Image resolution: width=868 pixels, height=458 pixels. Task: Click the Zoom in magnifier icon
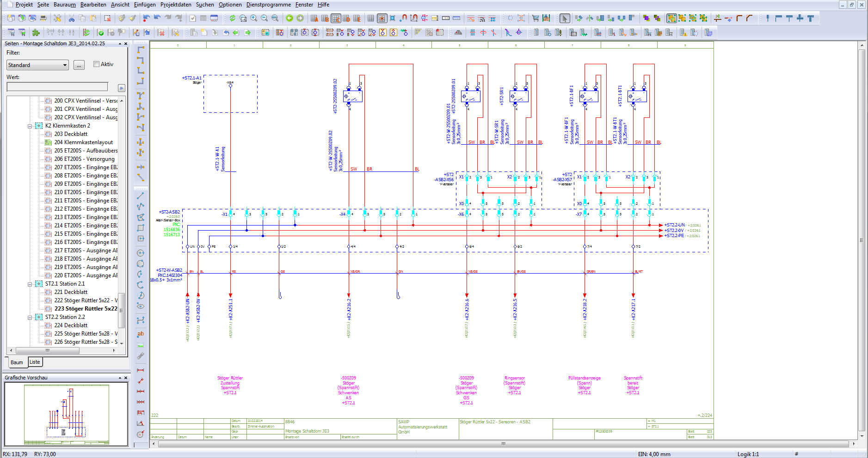click(254, 18)
